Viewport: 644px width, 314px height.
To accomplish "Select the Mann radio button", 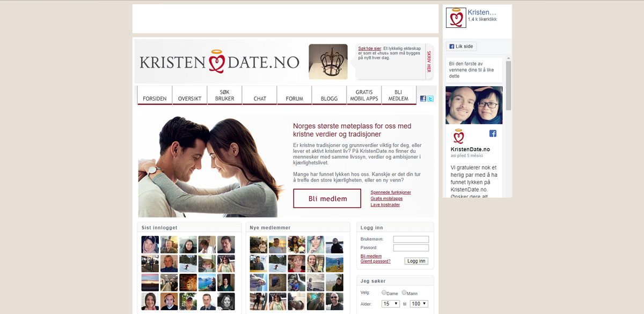I will (404, 293).
